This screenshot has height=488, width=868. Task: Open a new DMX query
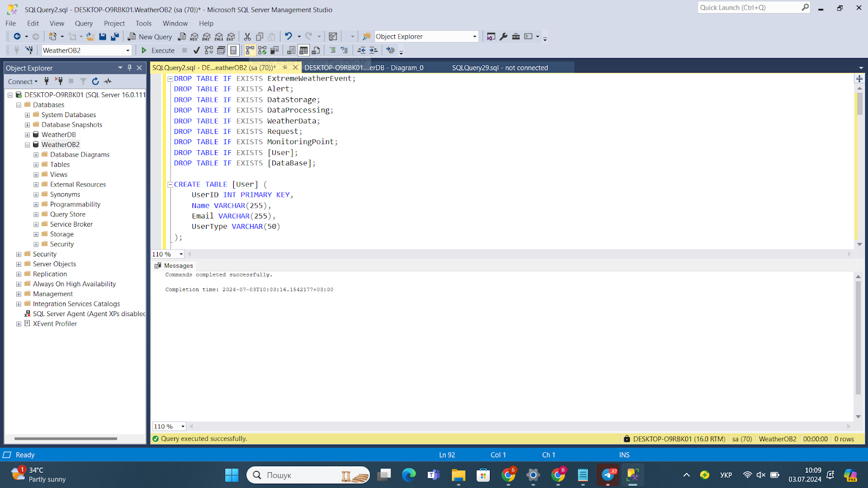tap(207, 37)
